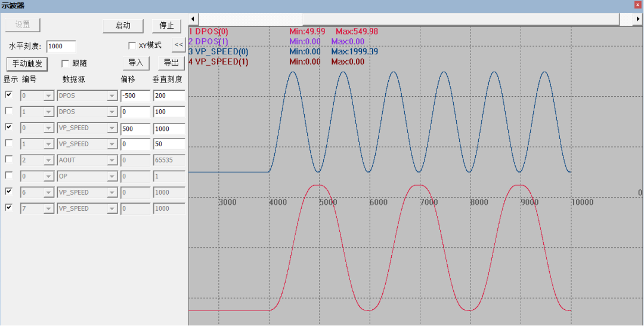This screenshot has height=326, width=644.
Task: Click the legend label "4 VP_SPEED(1)"
Action: 218,62
